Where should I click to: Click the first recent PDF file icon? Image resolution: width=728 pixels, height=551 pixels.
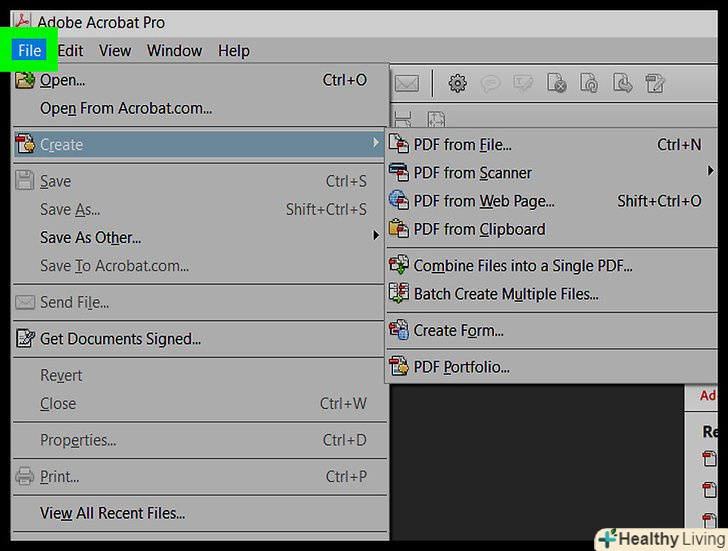tap(709, 458)
